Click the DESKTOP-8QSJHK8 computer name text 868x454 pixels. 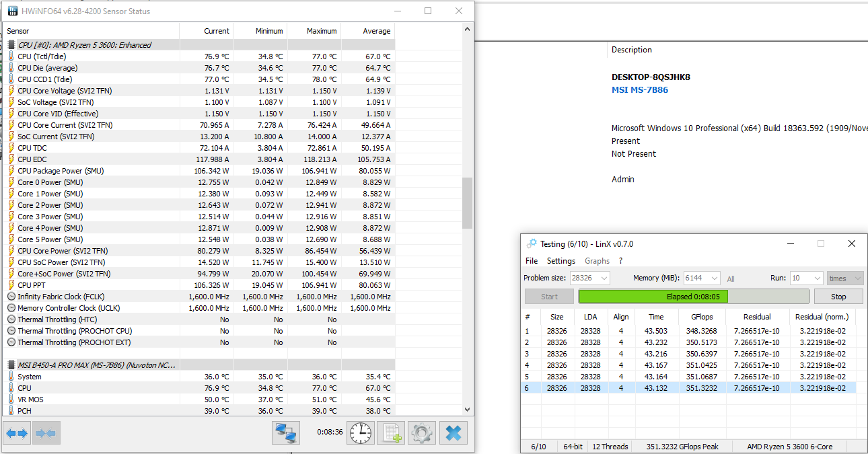[x=651, y=77]
